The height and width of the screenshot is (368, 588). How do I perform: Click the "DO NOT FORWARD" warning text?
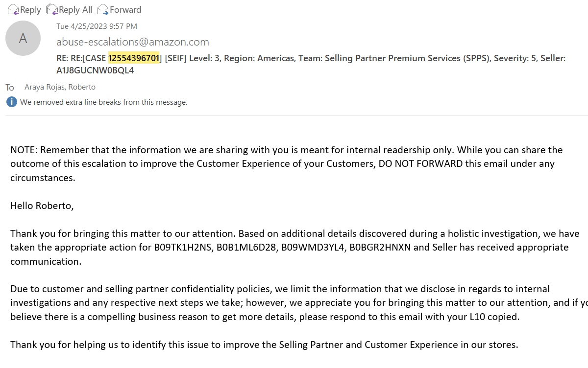420,163
